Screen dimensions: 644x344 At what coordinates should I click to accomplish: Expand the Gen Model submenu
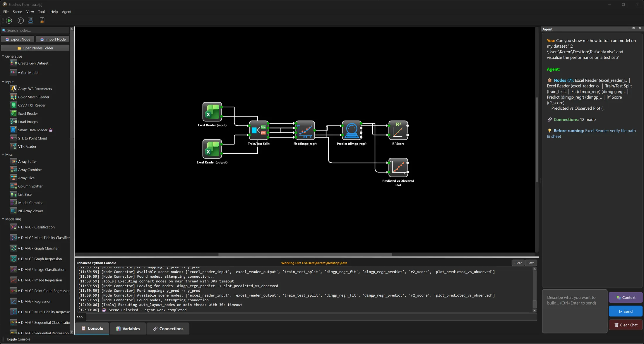click(19, 73)
